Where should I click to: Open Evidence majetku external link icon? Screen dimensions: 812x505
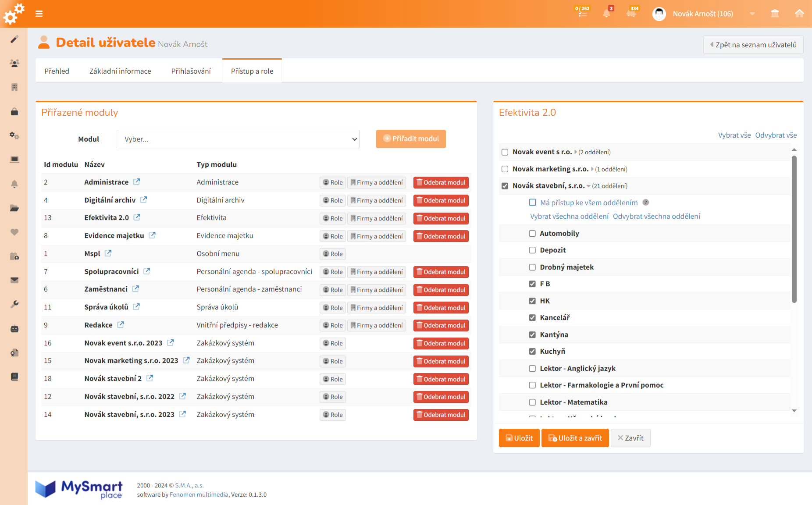152,235
